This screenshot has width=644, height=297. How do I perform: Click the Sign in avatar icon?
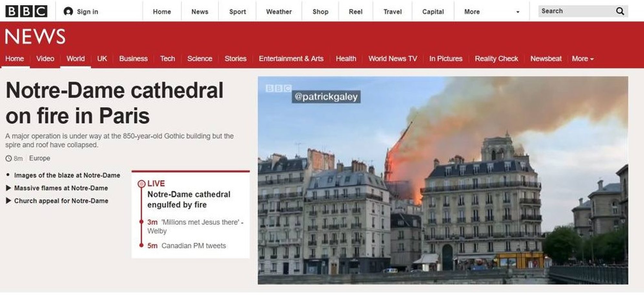pos(68,12)
